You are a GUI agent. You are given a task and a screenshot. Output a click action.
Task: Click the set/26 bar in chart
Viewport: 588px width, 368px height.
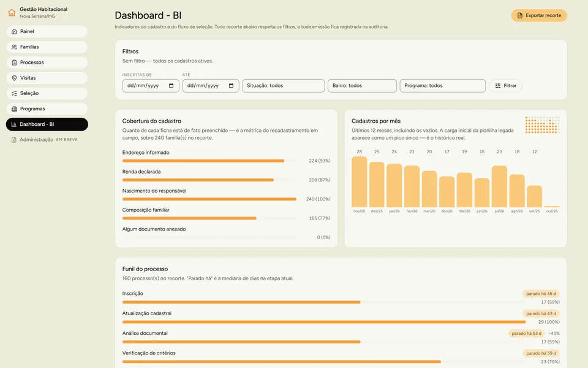pos(534,196)
